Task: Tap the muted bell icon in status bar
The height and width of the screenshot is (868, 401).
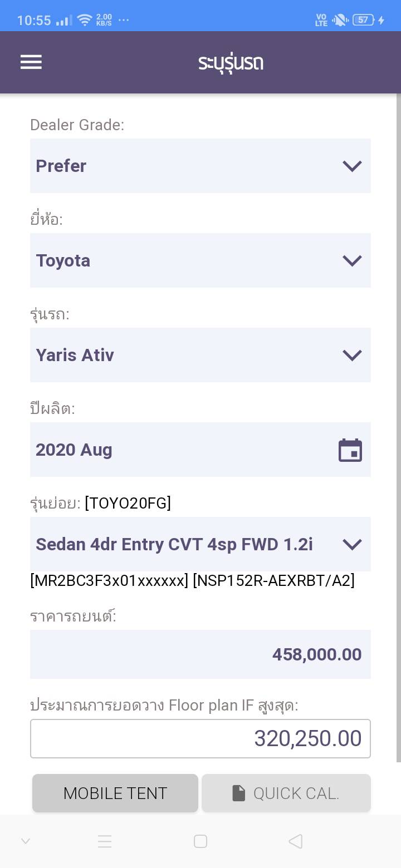Action: point(339,21)
